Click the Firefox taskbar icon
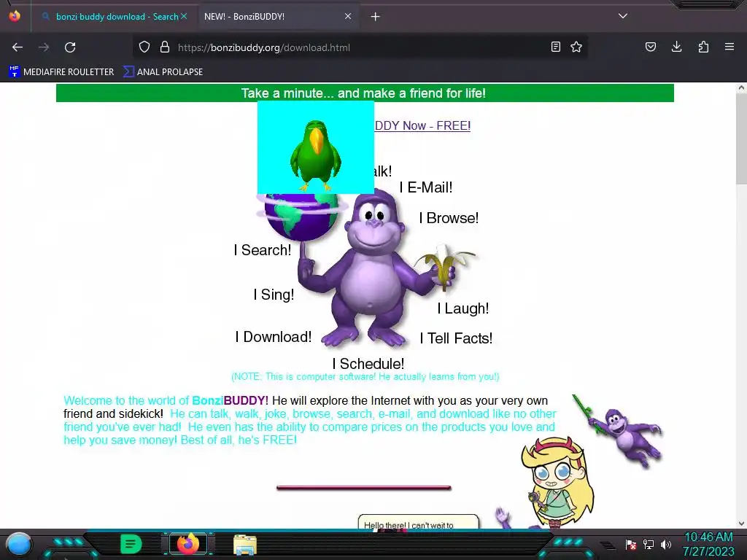Image resolution: width=747 pixels, height=560 pixels. click(x=188, y=544)
